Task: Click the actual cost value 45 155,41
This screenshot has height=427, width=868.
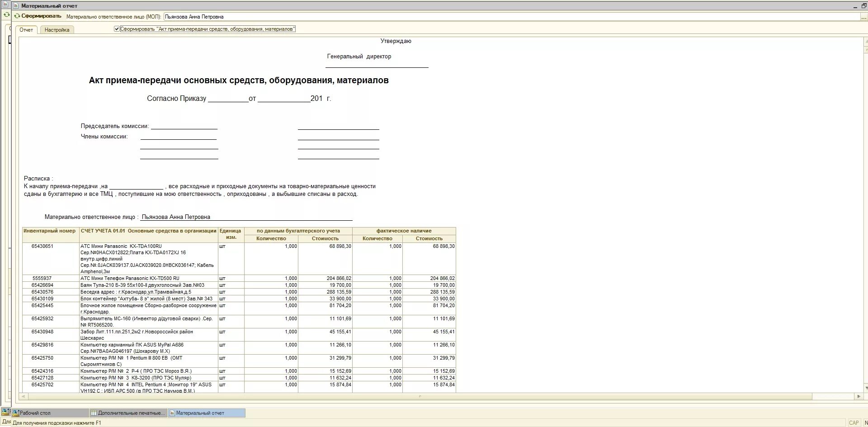Action: point(444,332)
